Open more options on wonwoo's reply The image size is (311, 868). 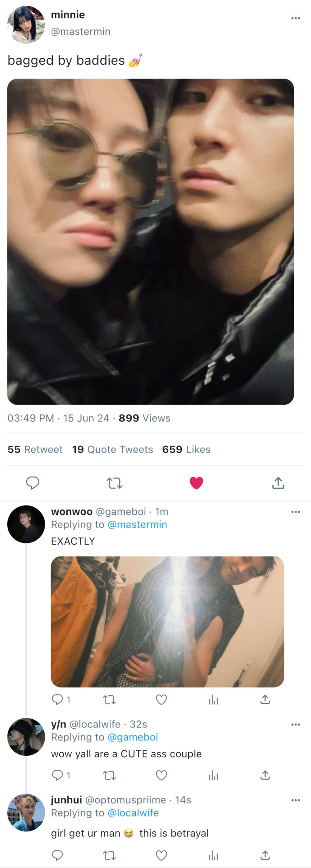coord(296,512)
